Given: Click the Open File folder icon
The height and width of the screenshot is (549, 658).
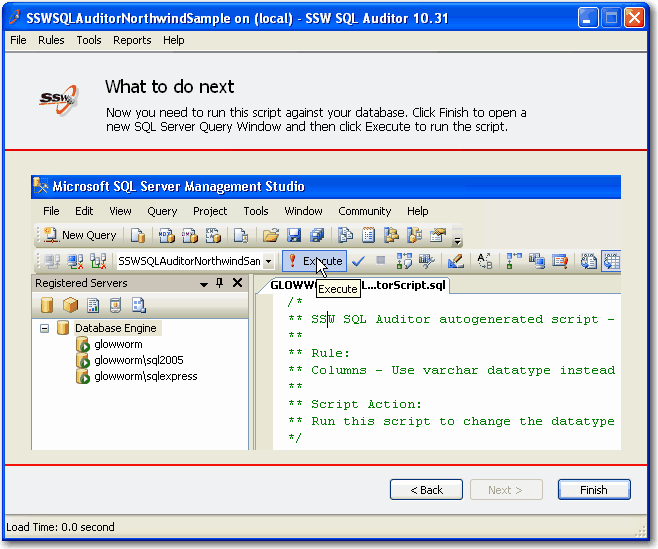Looking at the screenshot, I should pyautogui.click(x=271, y=235).
